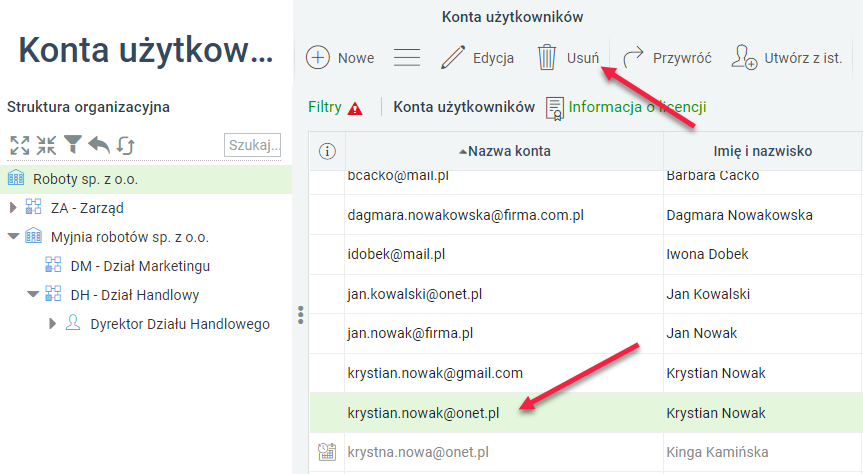Screen dimensions: 863x474
Task: Click the Usuń trash bin icon
Action: click(x=547, y=57)
